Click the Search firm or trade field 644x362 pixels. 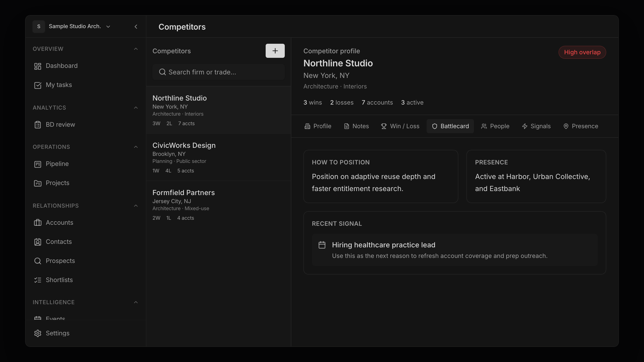point(219,72)
